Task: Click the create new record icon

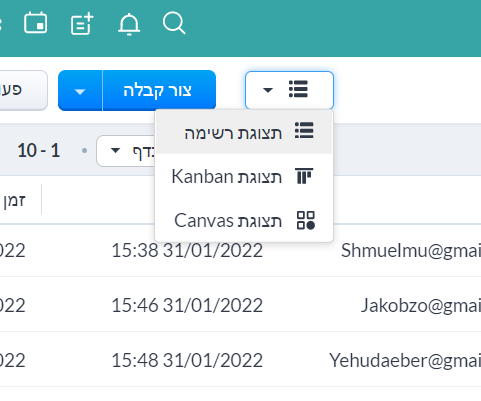Action: coord(82,23)
